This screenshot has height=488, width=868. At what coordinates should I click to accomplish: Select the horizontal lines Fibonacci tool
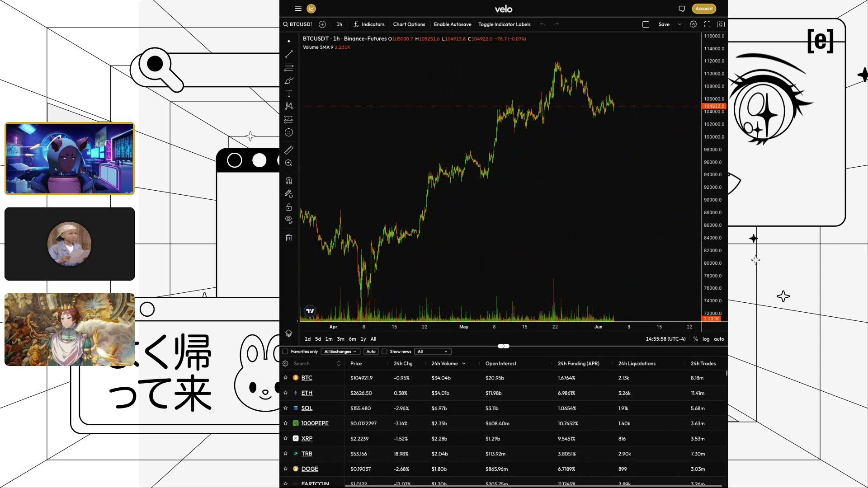pyautogui.click(x=289, y=67)
